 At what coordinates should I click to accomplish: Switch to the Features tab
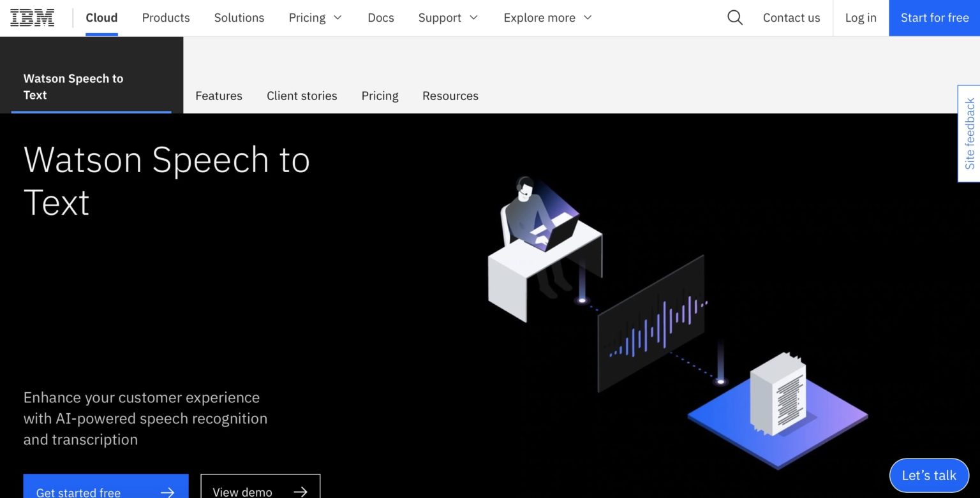219,96
